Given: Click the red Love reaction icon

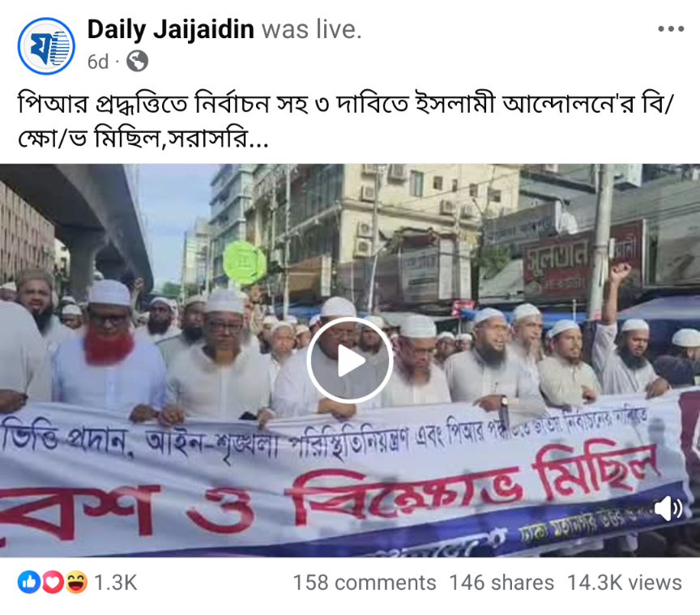Looking at the screenshot, I should pyautogui.click(x=53, y=582).
